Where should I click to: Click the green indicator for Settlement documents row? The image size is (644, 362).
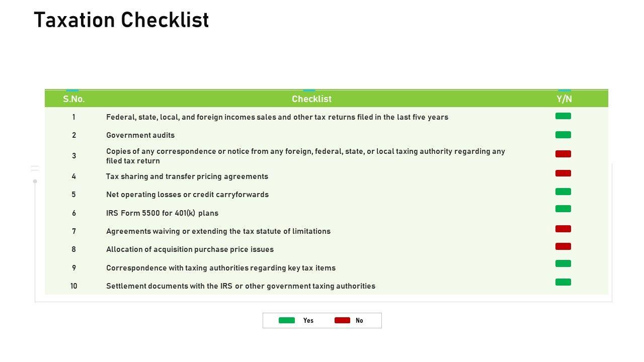563,282
